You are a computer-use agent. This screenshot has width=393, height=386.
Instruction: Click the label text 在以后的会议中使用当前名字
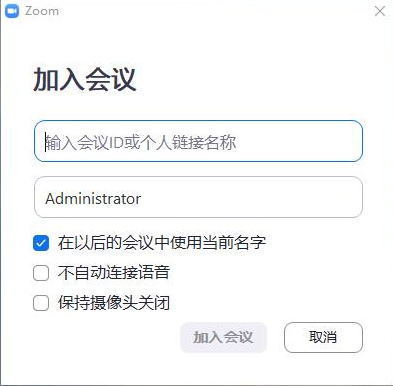point(162,243)
